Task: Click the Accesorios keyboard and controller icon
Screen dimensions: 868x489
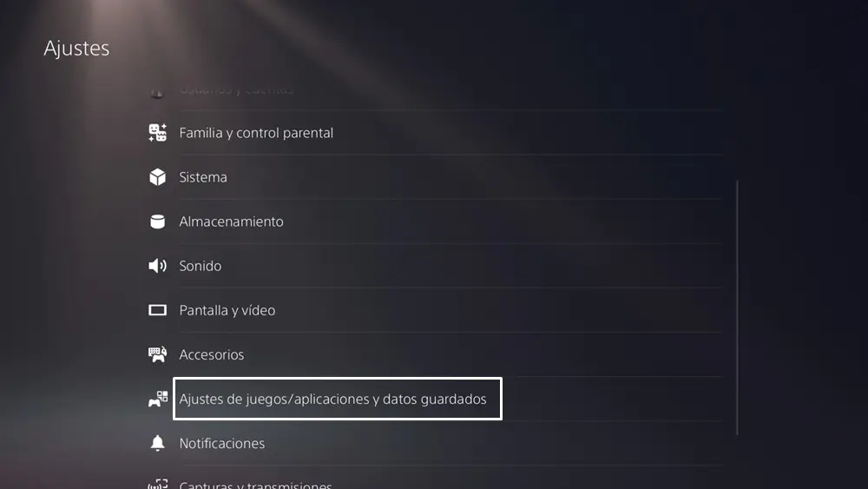Action: [x=158, y=354]
